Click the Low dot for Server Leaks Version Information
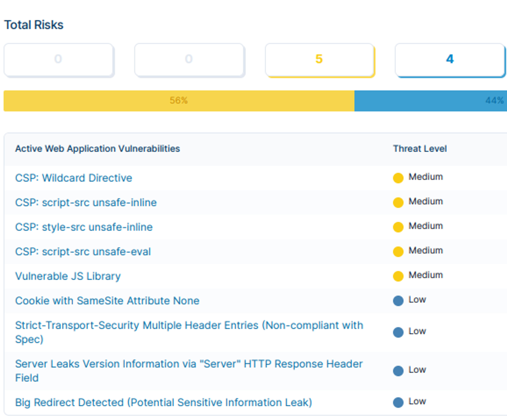 point(398,371)
